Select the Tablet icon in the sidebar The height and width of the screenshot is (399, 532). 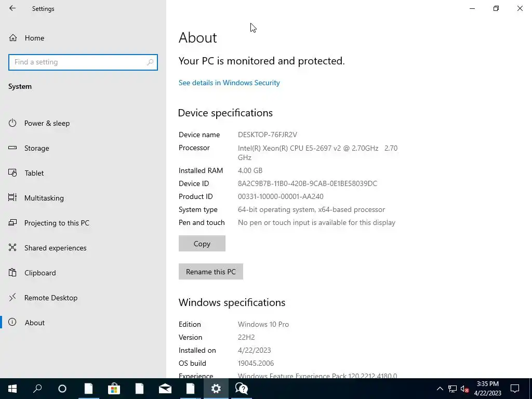(x=12, y=172)
